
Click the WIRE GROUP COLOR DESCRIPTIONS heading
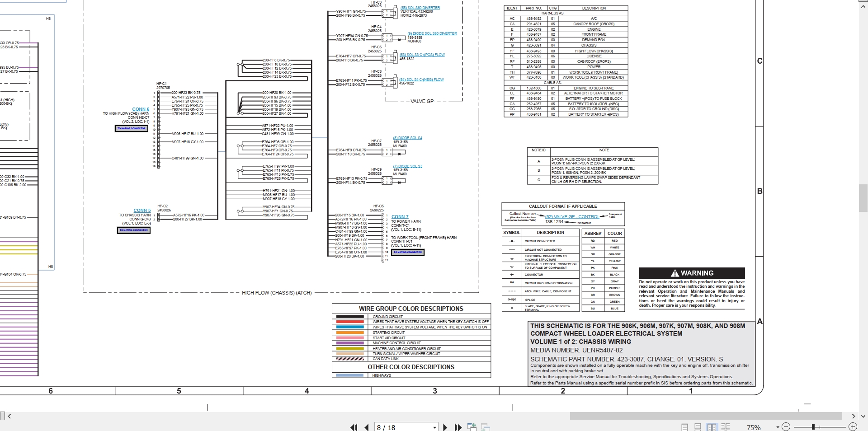411,309
